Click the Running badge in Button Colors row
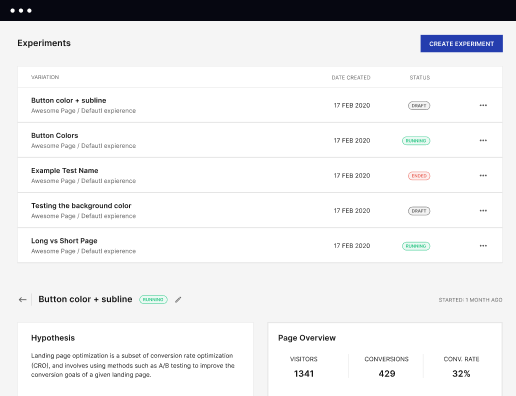 point(416,141)
